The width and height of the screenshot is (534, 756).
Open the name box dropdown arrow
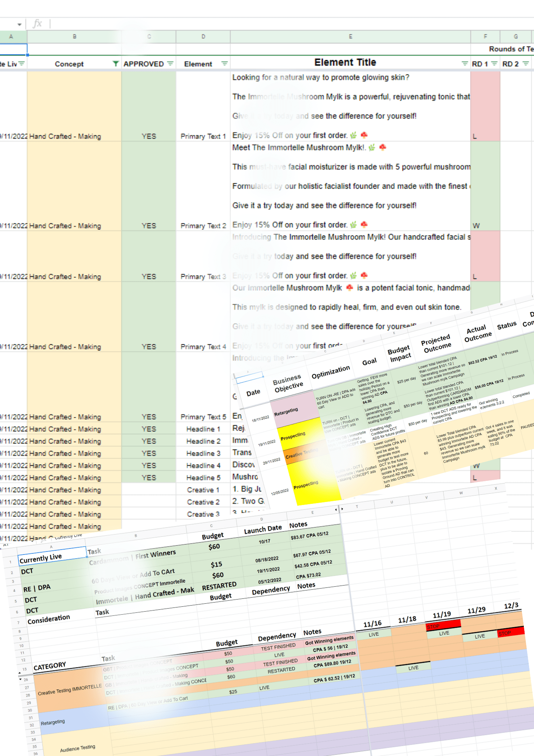pyautogui.click(x=19, y=25)
